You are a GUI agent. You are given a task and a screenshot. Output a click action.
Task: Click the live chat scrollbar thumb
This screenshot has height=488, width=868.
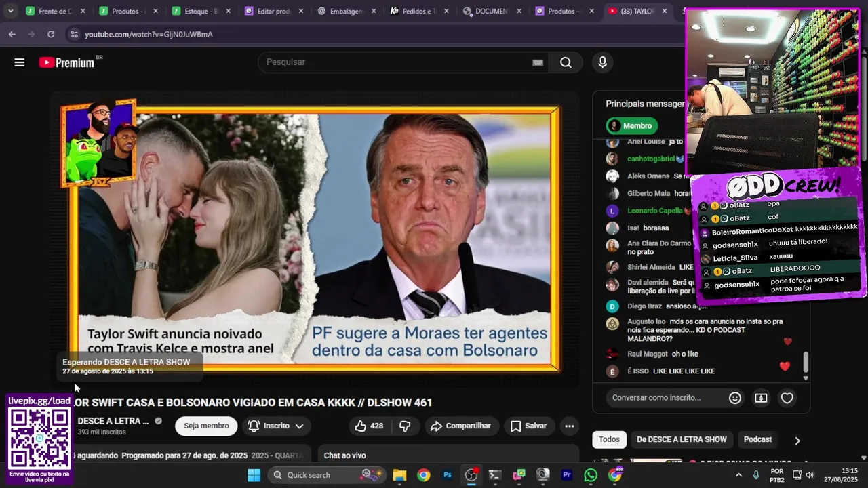(806, 363)
